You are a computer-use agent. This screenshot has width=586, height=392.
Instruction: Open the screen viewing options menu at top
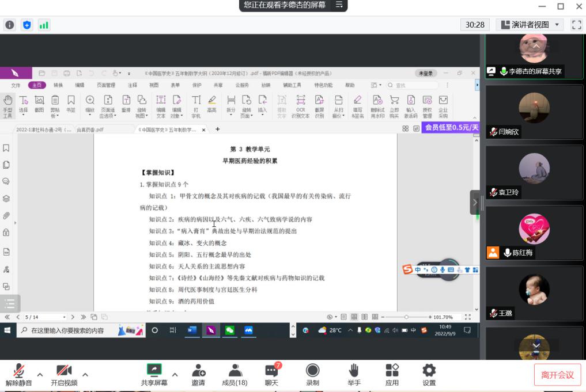tap(339, 5)
